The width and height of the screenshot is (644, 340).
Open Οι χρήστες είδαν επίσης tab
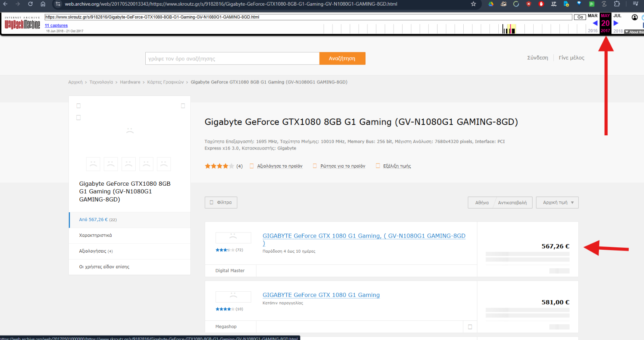click(x=130, y=267)
